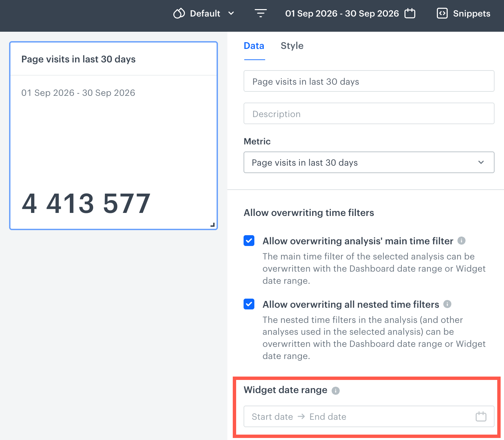Select the Page visits widget title in preview
504x440 pixels.
point(78,59)
